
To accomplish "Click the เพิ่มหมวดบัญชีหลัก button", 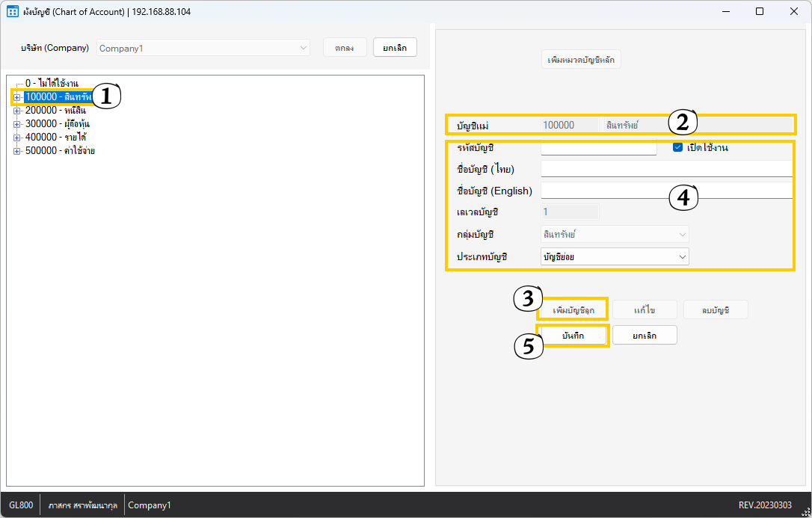I will tap(581, 60).
